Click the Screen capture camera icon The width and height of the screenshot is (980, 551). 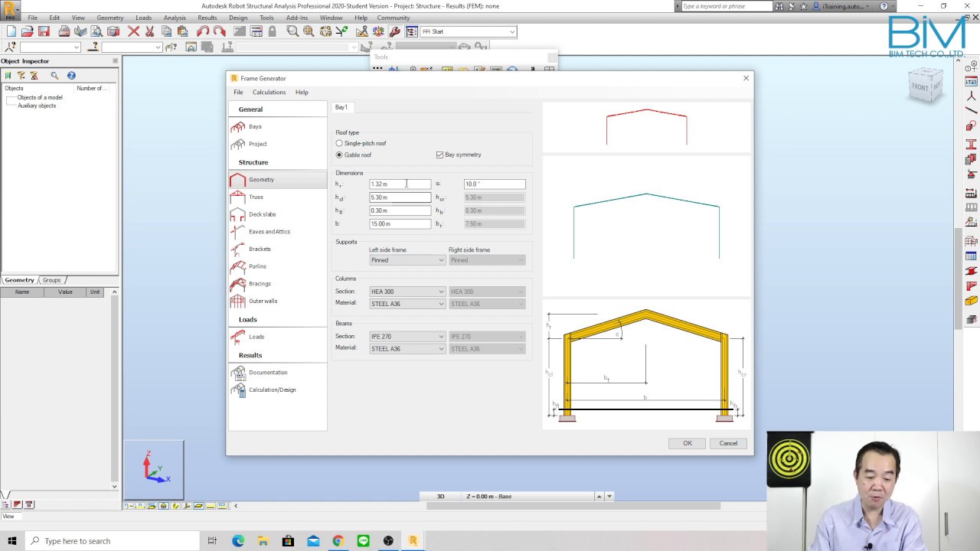(113, 31)
